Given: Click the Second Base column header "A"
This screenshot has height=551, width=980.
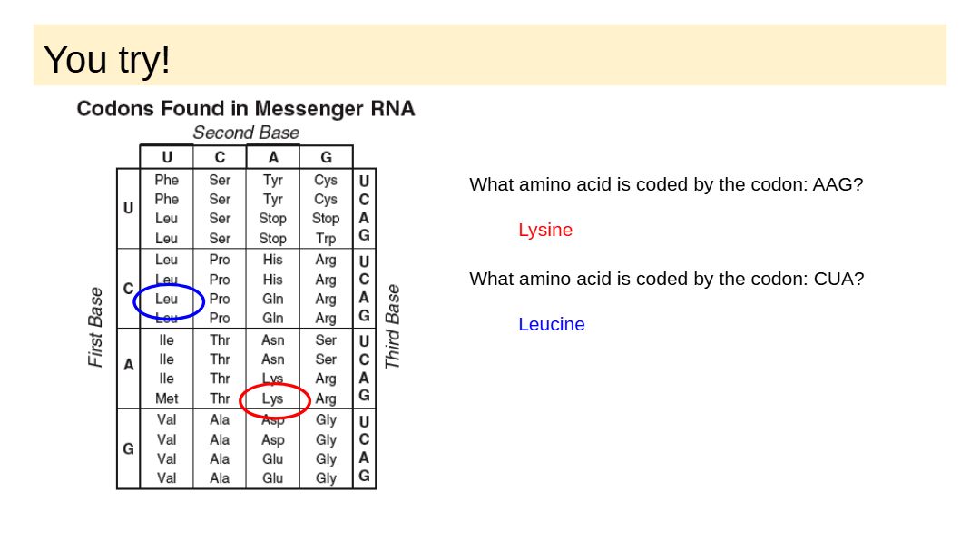Looking at the screenshot, I should tap(273, 157).
